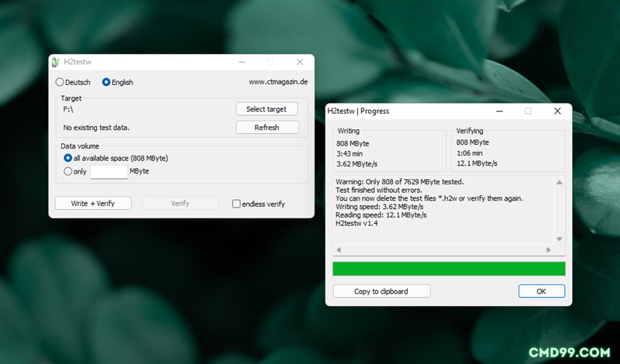Viewport: 620px width, 364px height.
Task: Click the green progress bar
Action: 449,269
